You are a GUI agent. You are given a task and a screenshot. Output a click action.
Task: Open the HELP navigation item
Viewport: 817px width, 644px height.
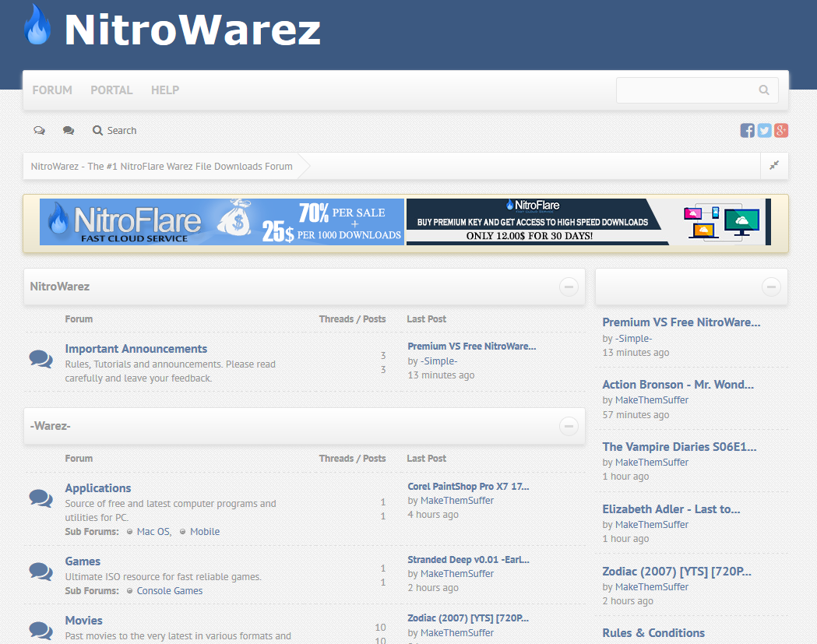[x=165, y=90]
